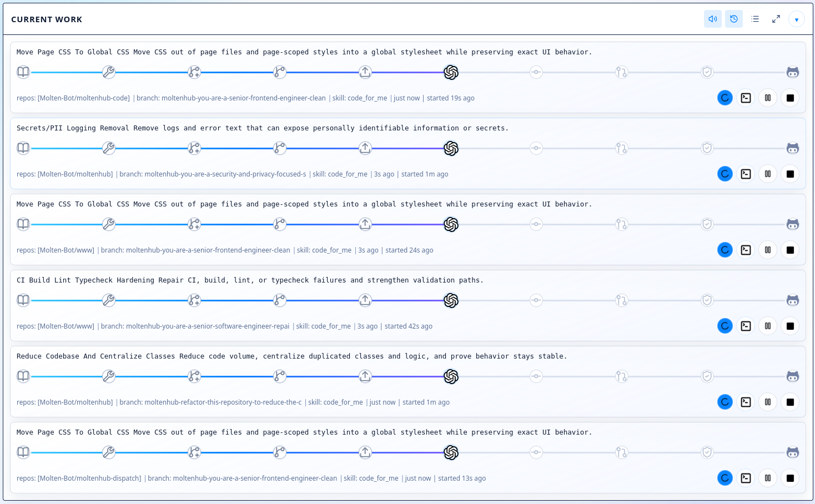Click the wrench stage in moltenhub-code pipeline
815x504 pixels.
point(109,72)
